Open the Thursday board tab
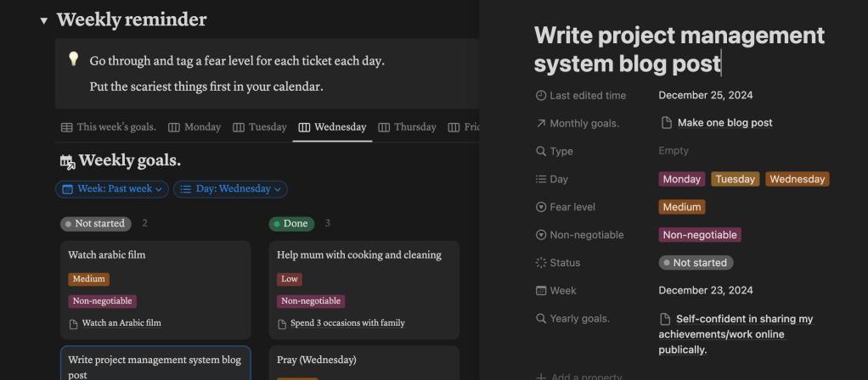This screenshot has height=380, width=868. point(407,127)
